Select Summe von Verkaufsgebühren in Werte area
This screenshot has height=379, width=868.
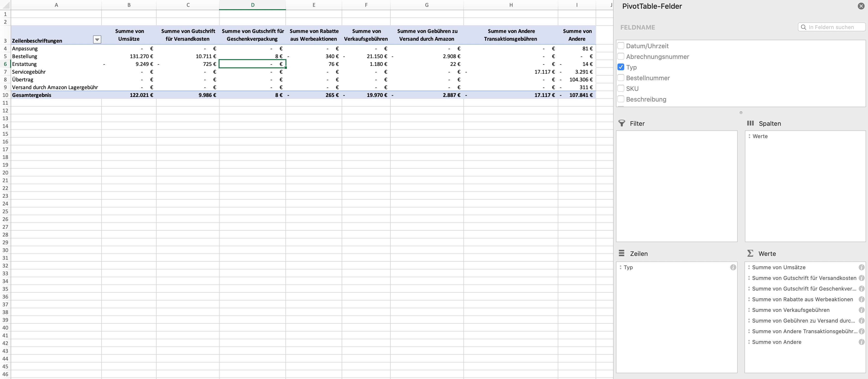pos(790,310)
